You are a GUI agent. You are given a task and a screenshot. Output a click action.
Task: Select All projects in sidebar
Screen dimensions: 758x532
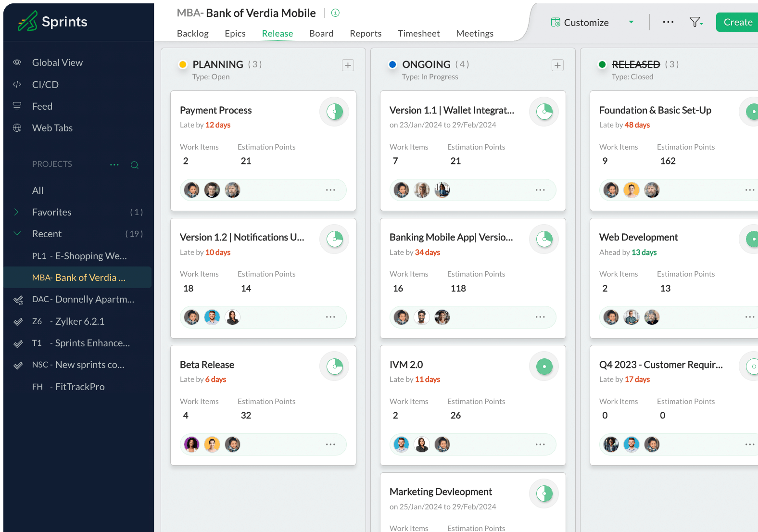[x=38, y=190]
